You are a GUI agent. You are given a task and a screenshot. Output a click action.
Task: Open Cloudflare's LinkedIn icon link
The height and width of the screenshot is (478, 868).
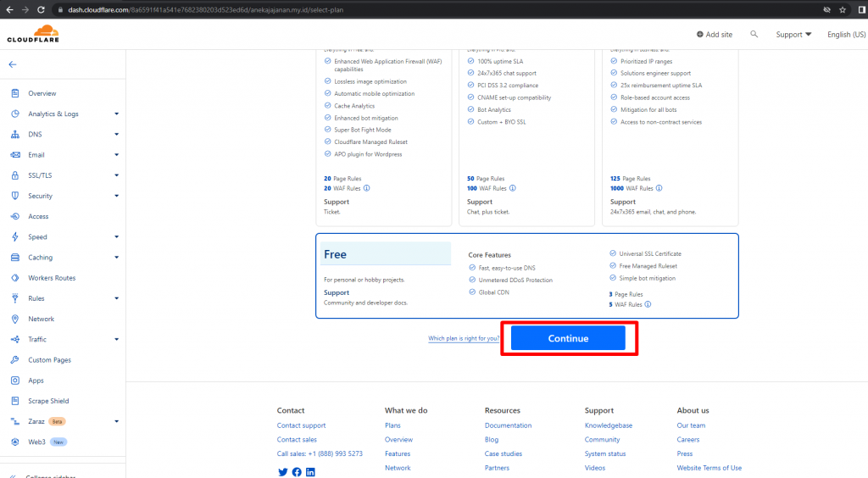311,472
